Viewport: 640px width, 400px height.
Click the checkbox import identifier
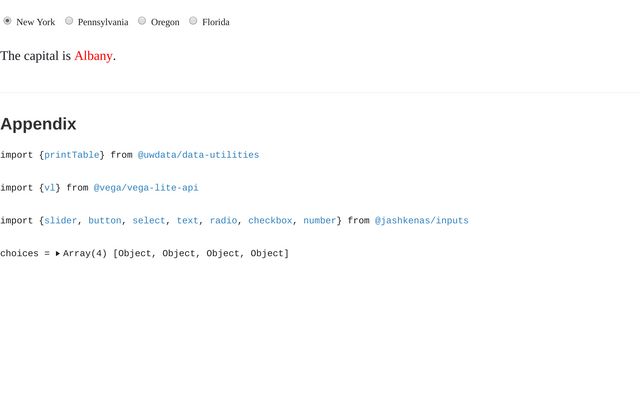click(270, 221)
